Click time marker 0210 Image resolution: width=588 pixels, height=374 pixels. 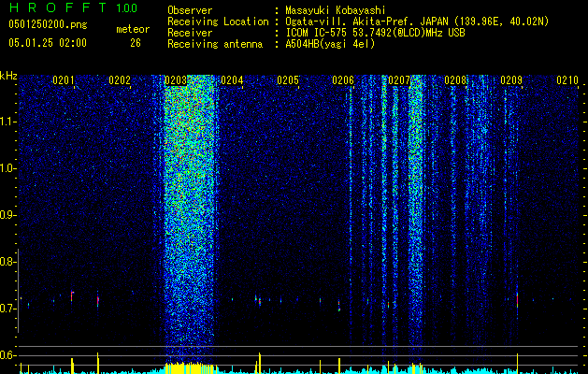(x=567, y=80)
